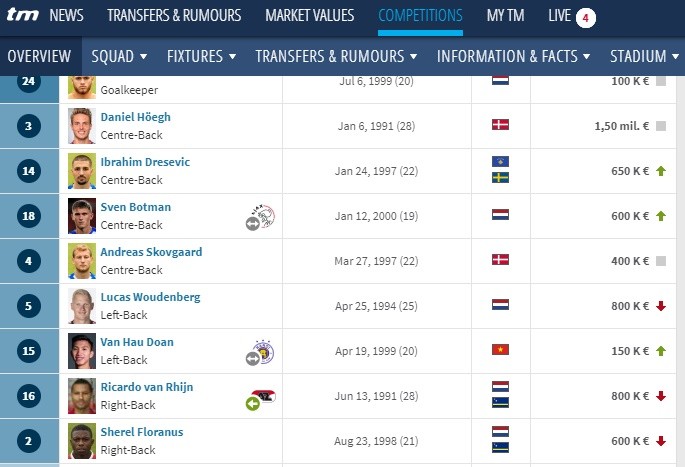
Task: Click the AZ club badge beside Ricardo van Rhijn
Action: 264,397
